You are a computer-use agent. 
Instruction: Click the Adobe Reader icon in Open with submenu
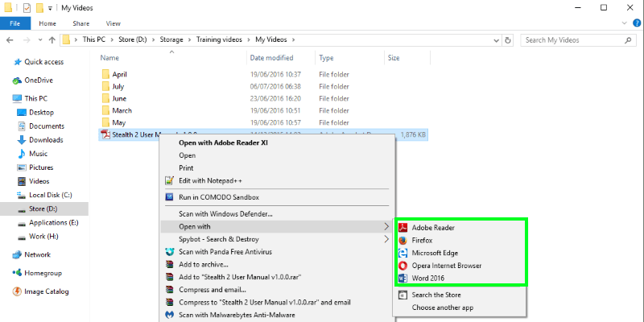[403, 228]
